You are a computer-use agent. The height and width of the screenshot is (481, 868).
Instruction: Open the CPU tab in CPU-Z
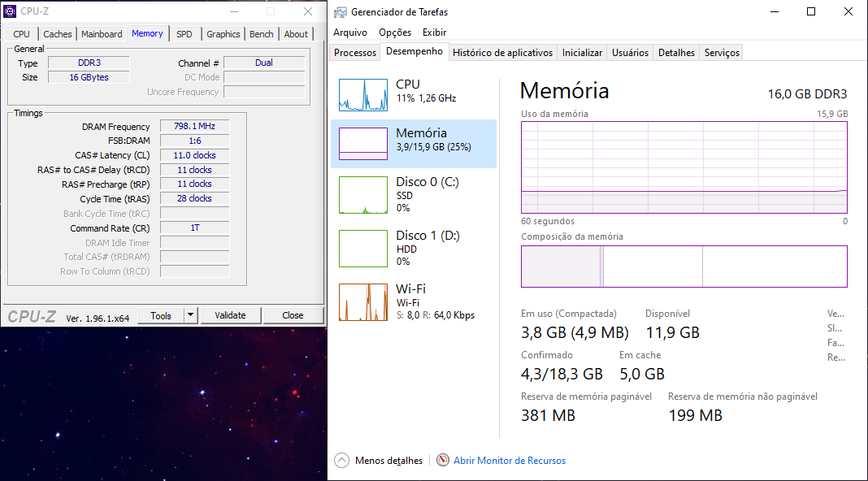point(22,34)
